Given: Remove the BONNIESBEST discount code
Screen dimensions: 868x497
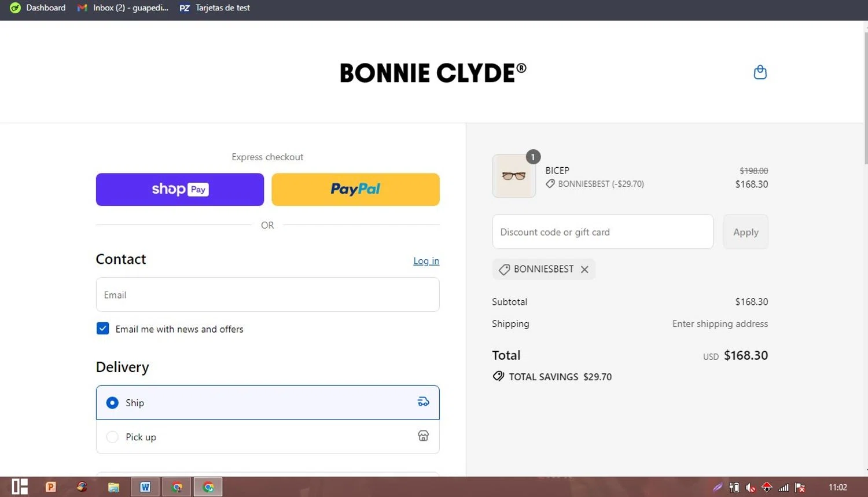Looking at the screenshot, I should [584, 269].
